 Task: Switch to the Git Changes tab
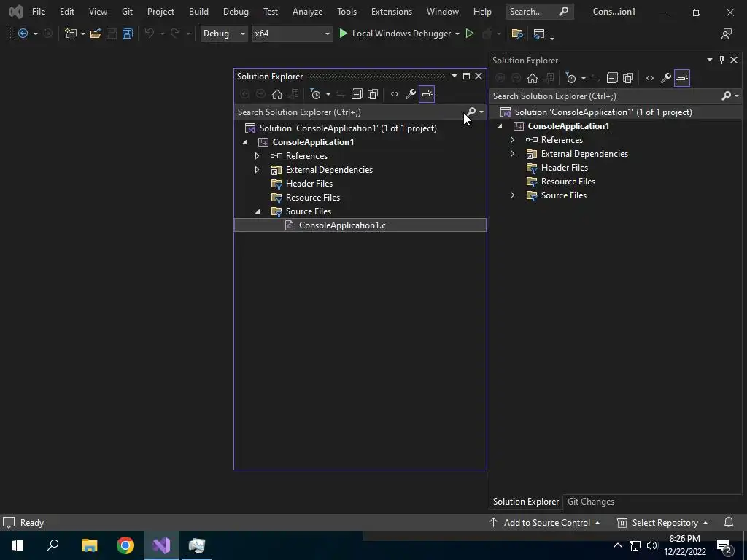[x=591, y=502]
